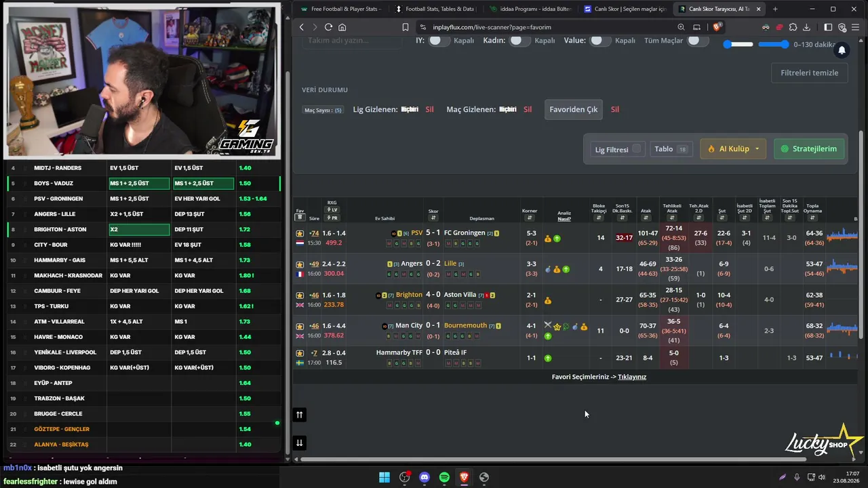Select the LV option under RXG header
Screen dimensions: 868x488
pyautogui.click(x=332, y=210)
